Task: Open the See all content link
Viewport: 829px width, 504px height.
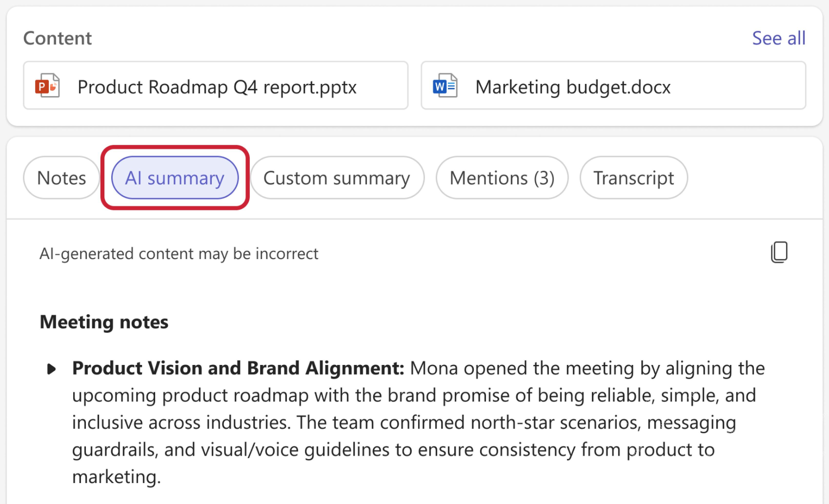Action: pos(778,38)
